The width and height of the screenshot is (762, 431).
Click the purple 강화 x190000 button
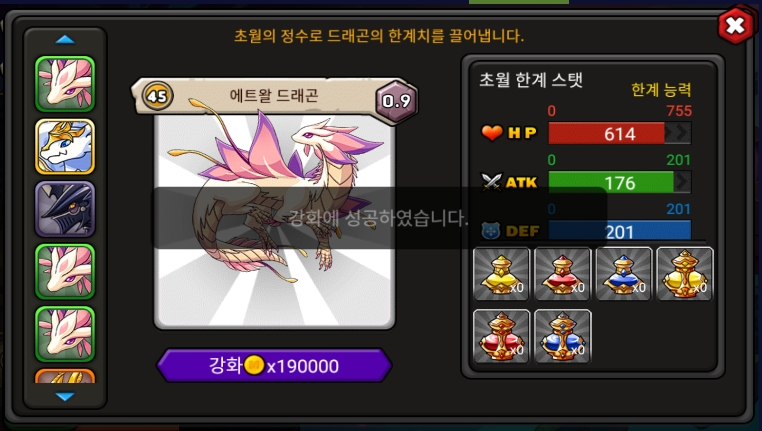274,365
